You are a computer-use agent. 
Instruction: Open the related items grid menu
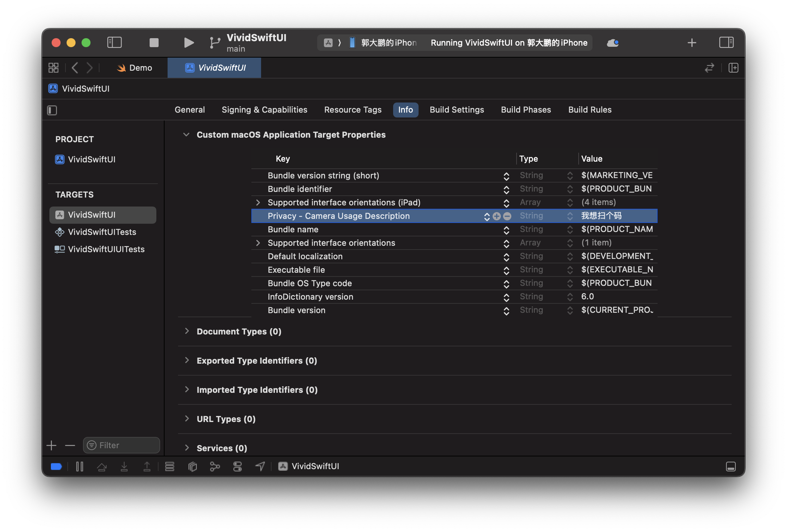(53, 68)
